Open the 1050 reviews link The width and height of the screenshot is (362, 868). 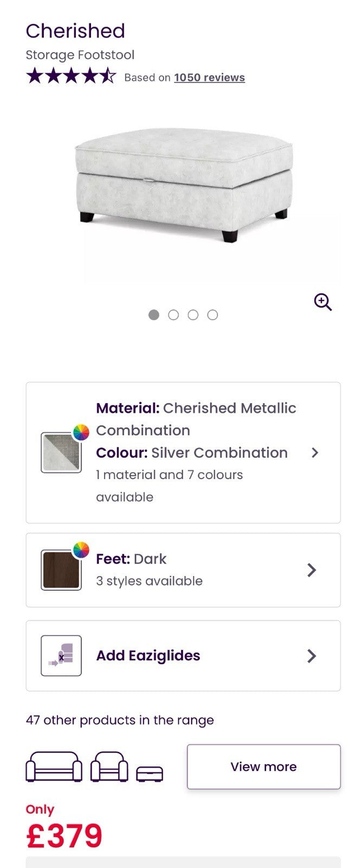pyautogui.click(x=209, y=78)
